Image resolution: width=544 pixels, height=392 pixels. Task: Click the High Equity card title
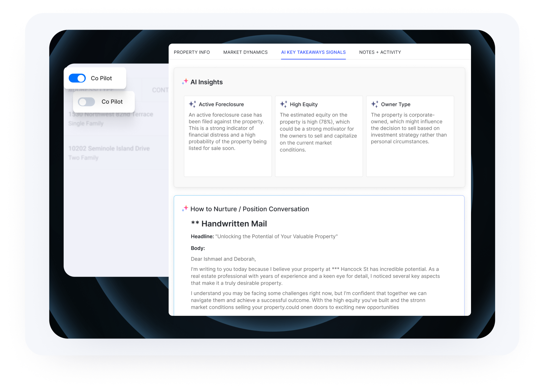304,104
